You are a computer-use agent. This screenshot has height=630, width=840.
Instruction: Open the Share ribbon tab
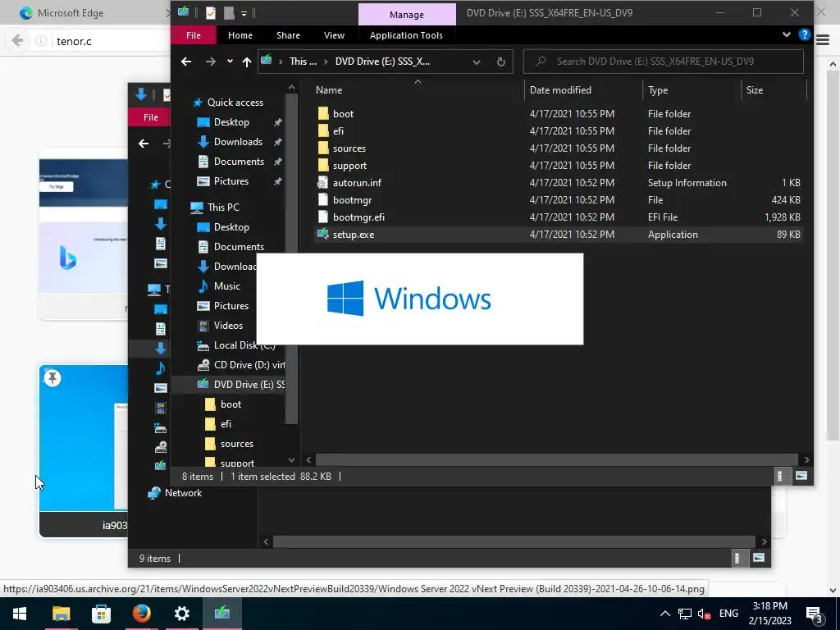tap(288, 35)
